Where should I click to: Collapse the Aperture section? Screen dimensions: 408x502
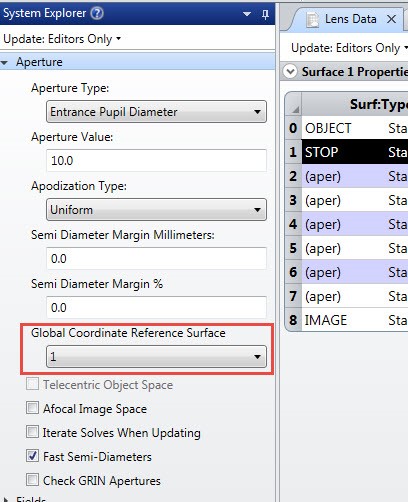(4, 62)
